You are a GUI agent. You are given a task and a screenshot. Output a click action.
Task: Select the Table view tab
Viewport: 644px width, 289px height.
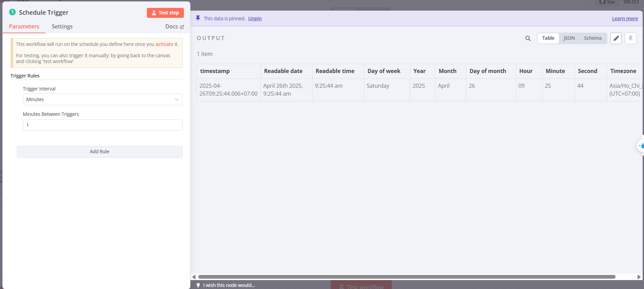point(548,38)
